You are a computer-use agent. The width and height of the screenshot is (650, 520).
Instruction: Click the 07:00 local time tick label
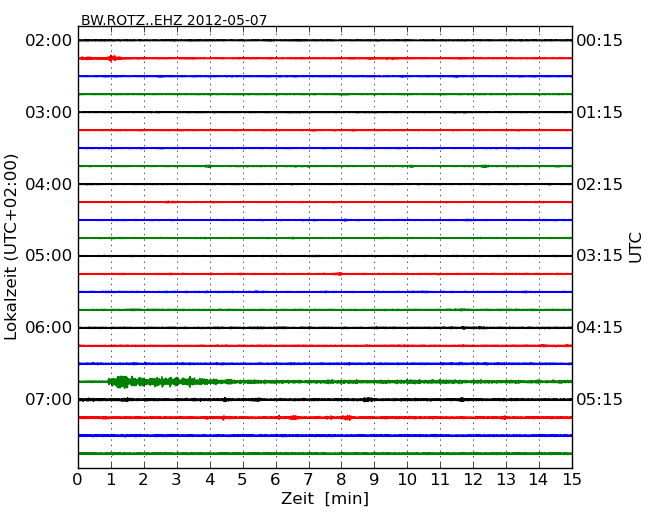49,400
